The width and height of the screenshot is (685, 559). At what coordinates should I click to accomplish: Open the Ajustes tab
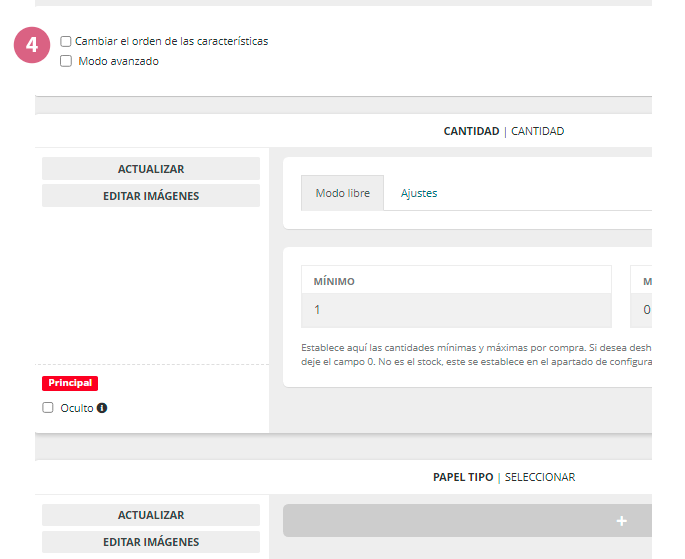point(419,193)
